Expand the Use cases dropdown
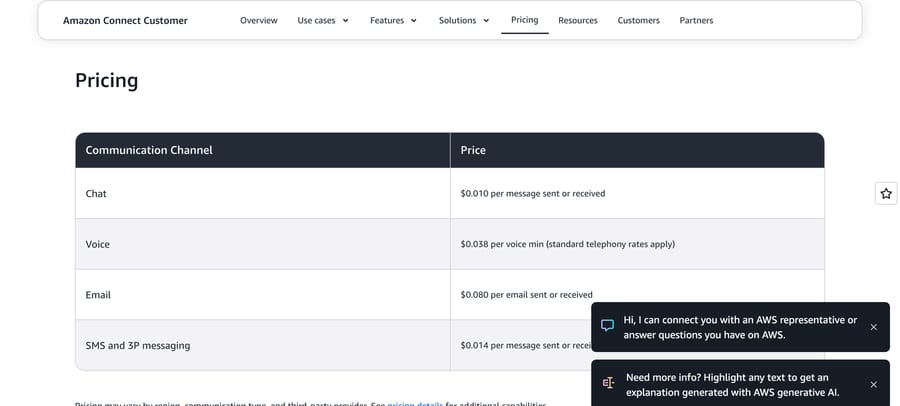900x406 pixels. (x=323, y=21)
